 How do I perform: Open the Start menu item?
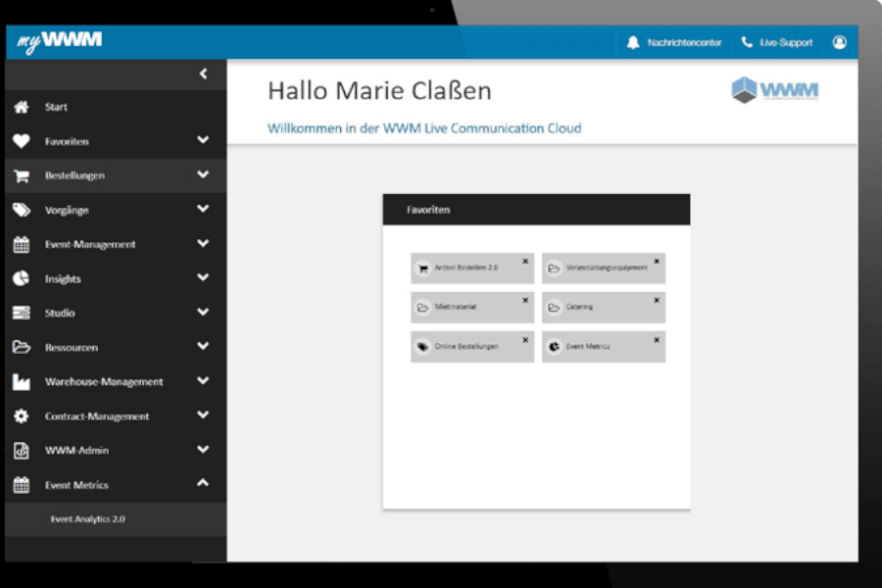(116, 107)
